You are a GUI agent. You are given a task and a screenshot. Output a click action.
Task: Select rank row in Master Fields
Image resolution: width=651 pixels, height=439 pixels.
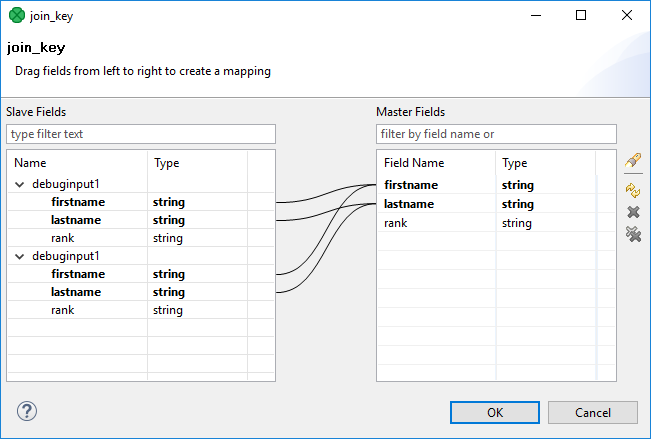coord(396,223)
